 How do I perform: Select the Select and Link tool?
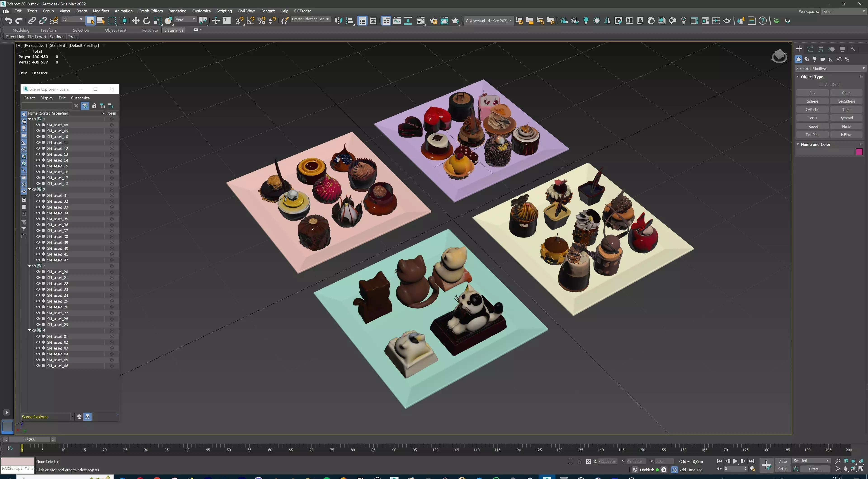(32, 21)
